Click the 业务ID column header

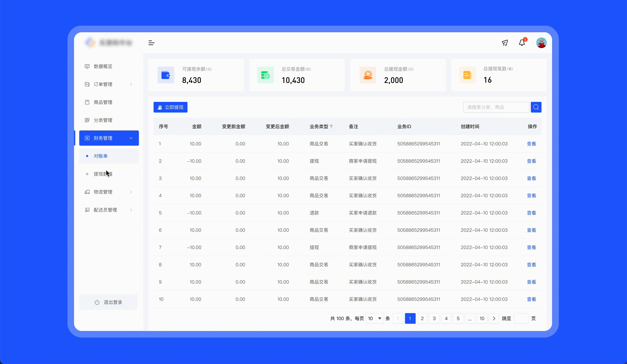tap(404, 126)
